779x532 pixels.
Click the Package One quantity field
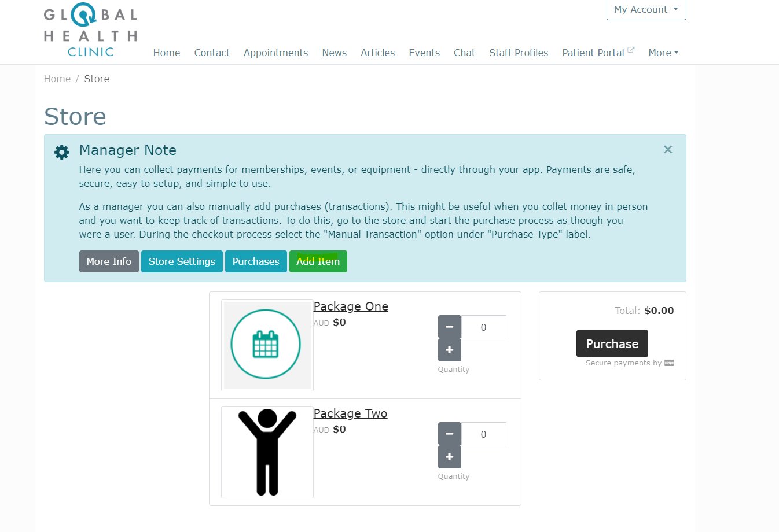pyautogui.click(x=483, y=327)
